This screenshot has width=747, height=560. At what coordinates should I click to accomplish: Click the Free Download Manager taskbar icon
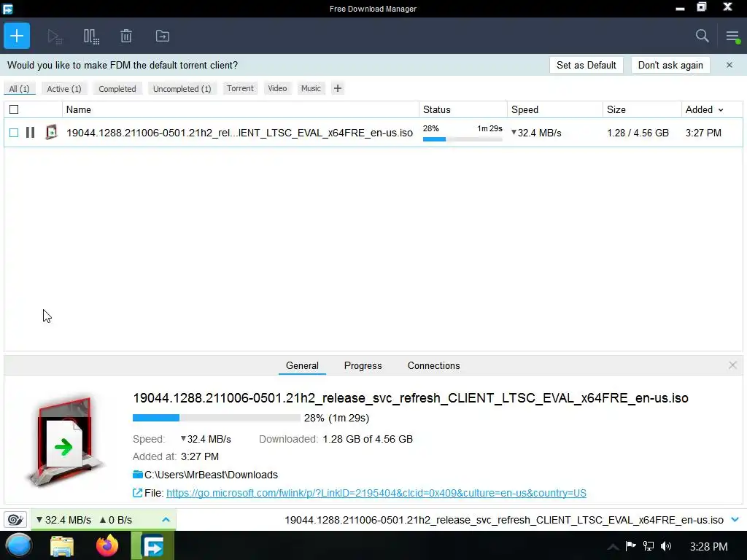click(x=152, y=545)
